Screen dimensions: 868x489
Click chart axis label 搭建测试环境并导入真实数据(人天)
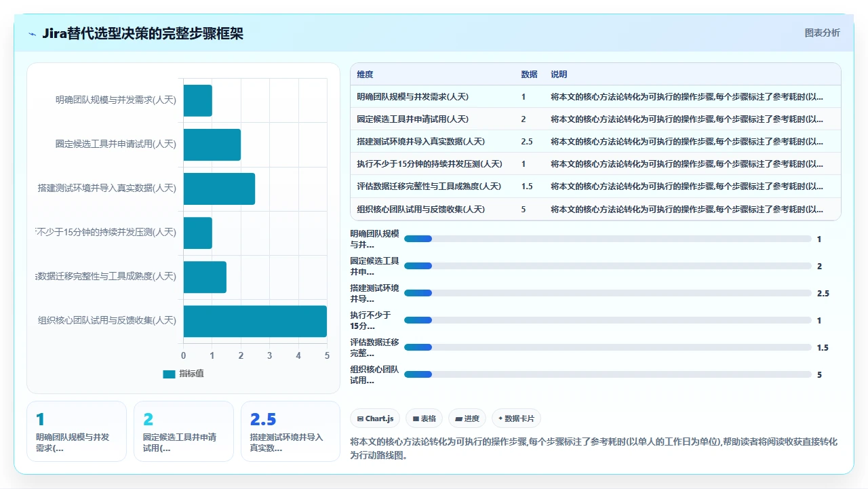click(x=107, y=189)
